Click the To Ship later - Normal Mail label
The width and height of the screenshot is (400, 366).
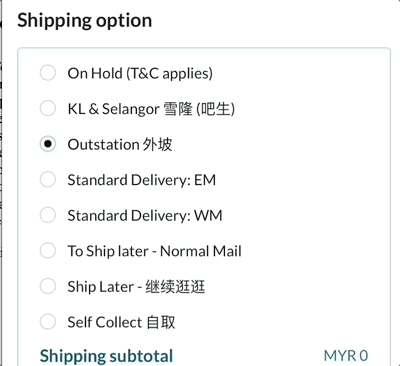click(x=154, y=251)
